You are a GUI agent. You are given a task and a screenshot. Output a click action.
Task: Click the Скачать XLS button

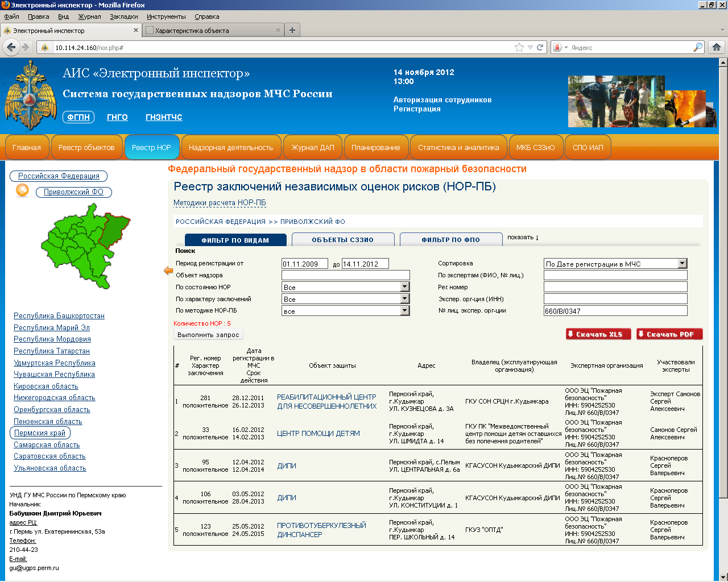(x=598, y=334)
